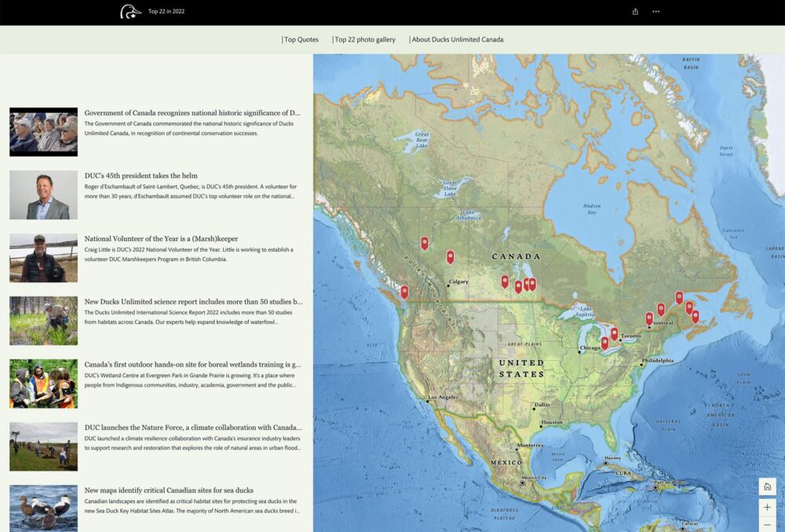Click the northernmost red map pin

tap(425, 243)
